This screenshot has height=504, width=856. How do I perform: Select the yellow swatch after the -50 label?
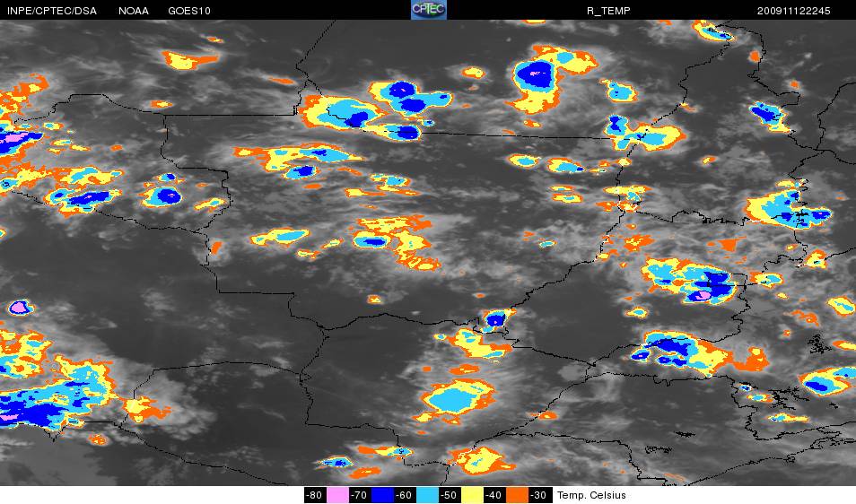(472, 495)
